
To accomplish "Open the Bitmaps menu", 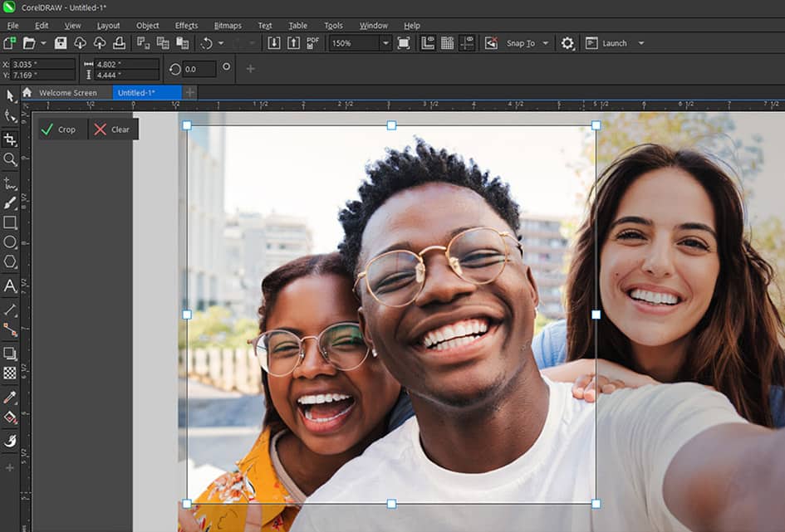I will click(x=228, y=25).
